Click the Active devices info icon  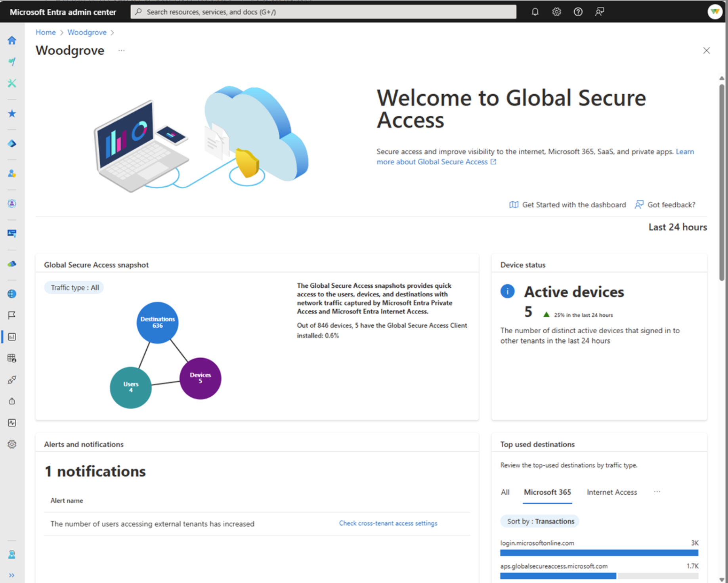[507, 291]
